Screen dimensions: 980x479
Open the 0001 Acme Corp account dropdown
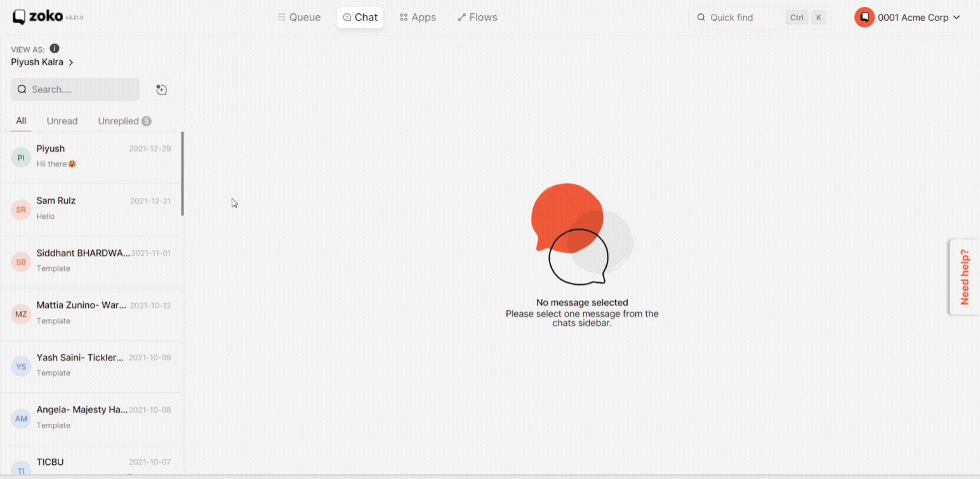click(x=907, y=17)
